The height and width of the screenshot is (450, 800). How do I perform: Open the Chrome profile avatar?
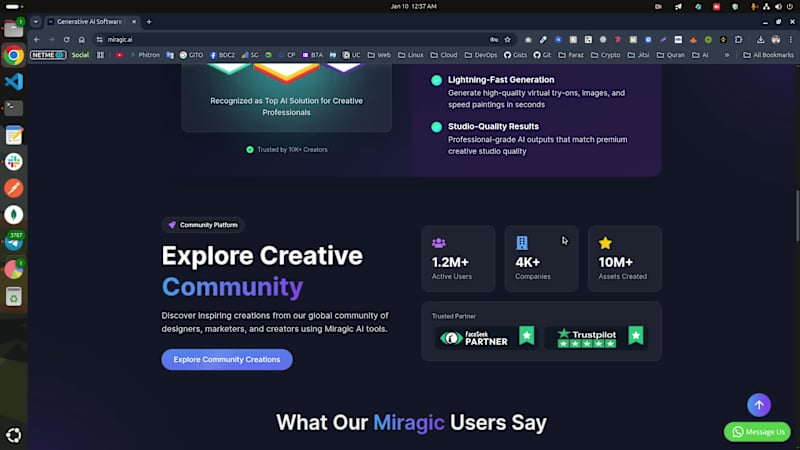[x=776, y=40]
